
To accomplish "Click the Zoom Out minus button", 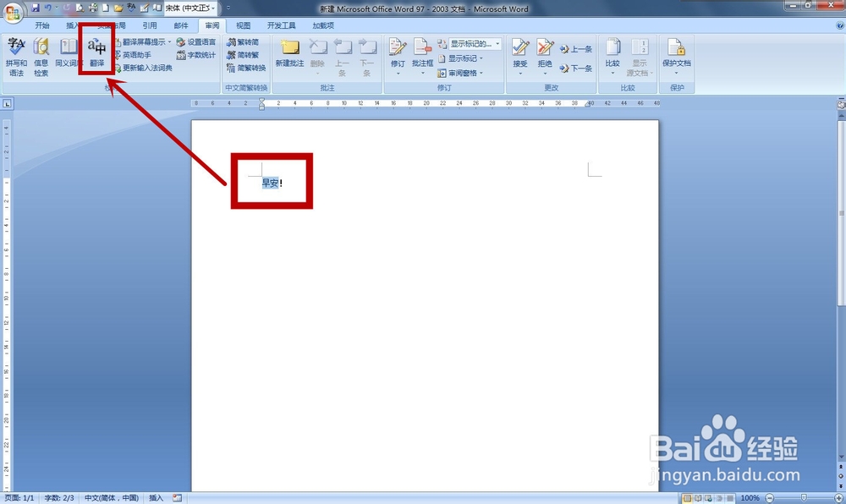I will click(x=770, y=498).
